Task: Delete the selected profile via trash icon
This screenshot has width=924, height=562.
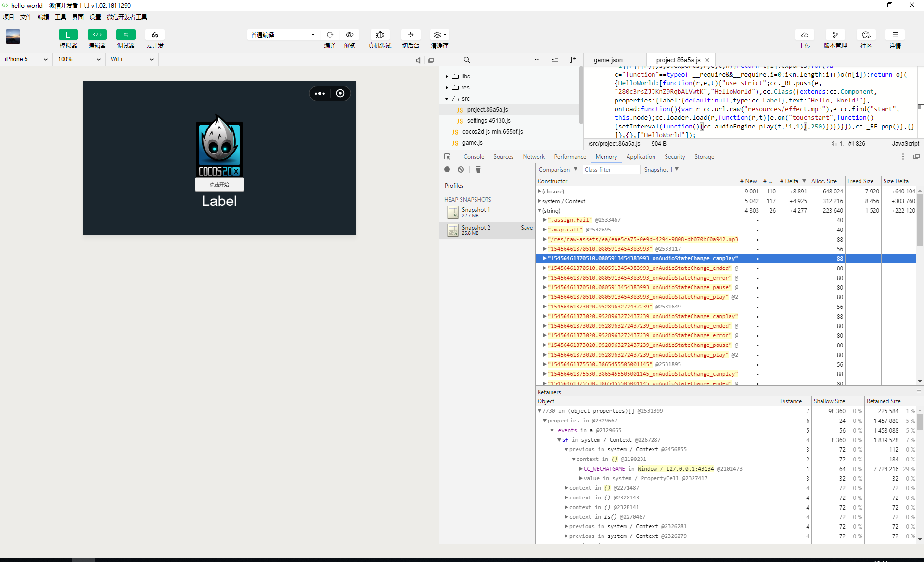Action: pyautogui.click(x=478, y=169)
